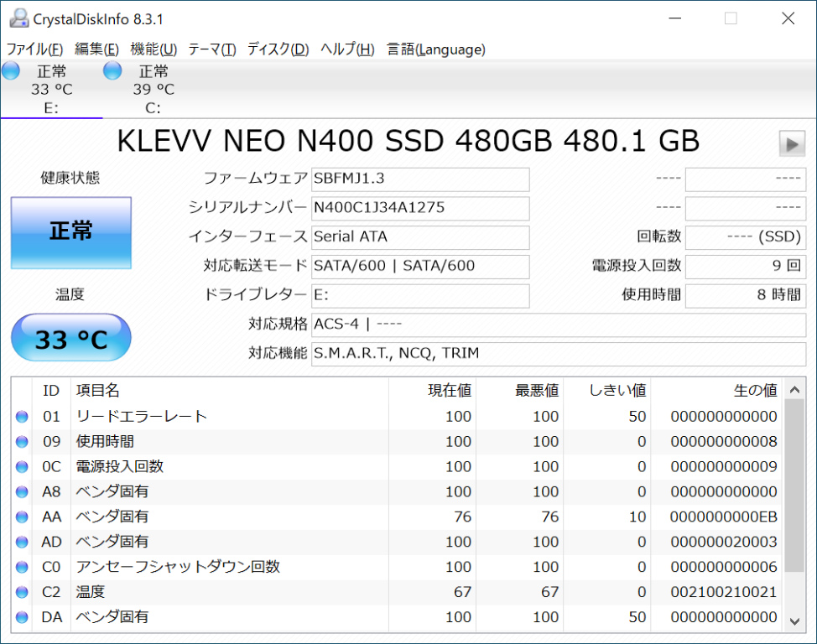Open the 言語(Language) menu

click(x=436, y=49)
